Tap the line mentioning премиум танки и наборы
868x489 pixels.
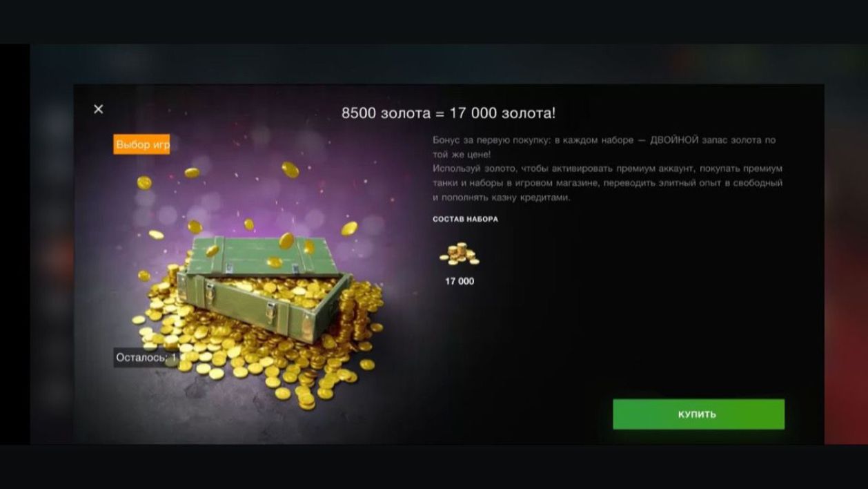tap(607, 183)
